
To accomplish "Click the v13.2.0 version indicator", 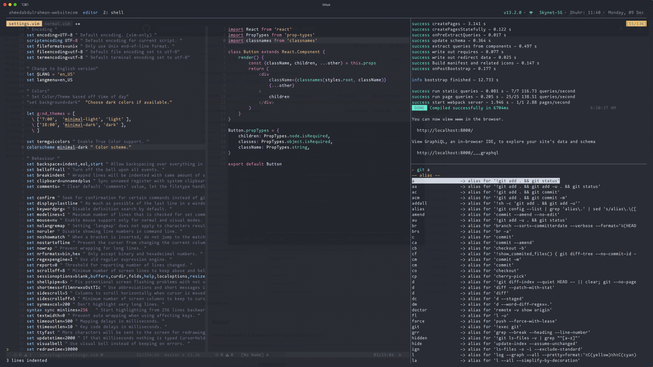I will (x=512, y=12).
